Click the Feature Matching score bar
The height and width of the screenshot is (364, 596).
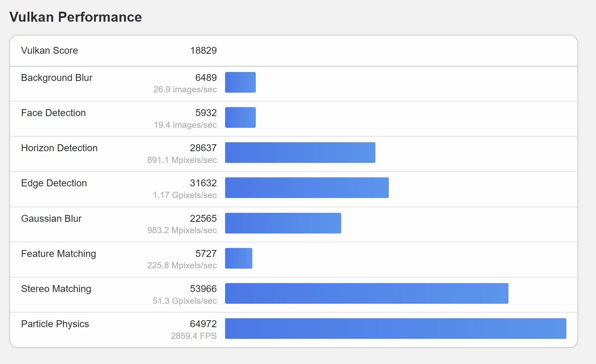click(x=239, y=258)
